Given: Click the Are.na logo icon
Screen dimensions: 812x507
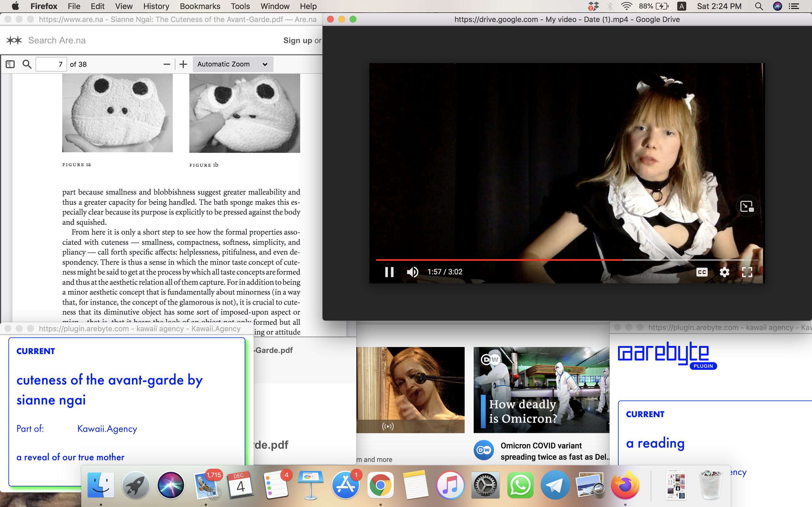Looking at the screenshot, I should tap(14, 41).
